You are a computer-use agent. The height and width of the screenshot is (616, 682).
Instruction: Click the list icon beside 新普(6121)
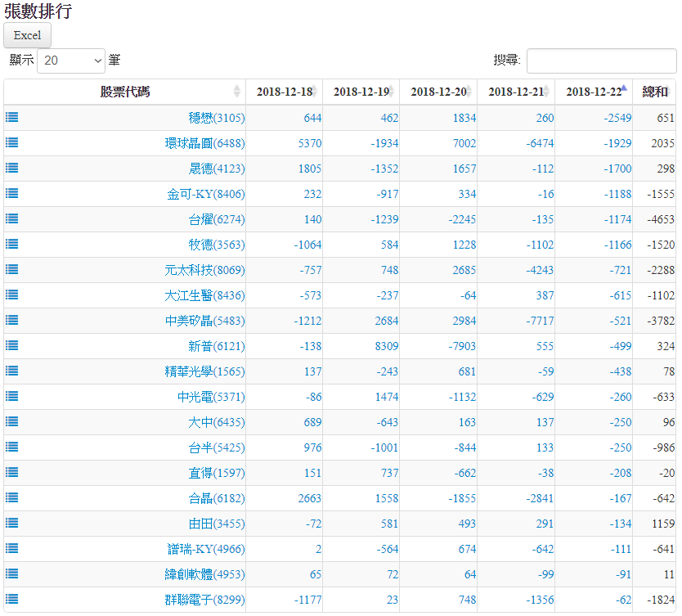click(x=12, y=345)
